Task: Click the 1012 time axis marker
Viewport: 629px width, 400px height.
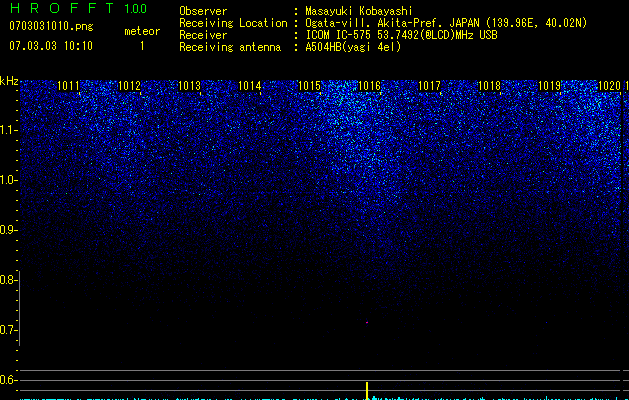Action: [x=129, y=86]
